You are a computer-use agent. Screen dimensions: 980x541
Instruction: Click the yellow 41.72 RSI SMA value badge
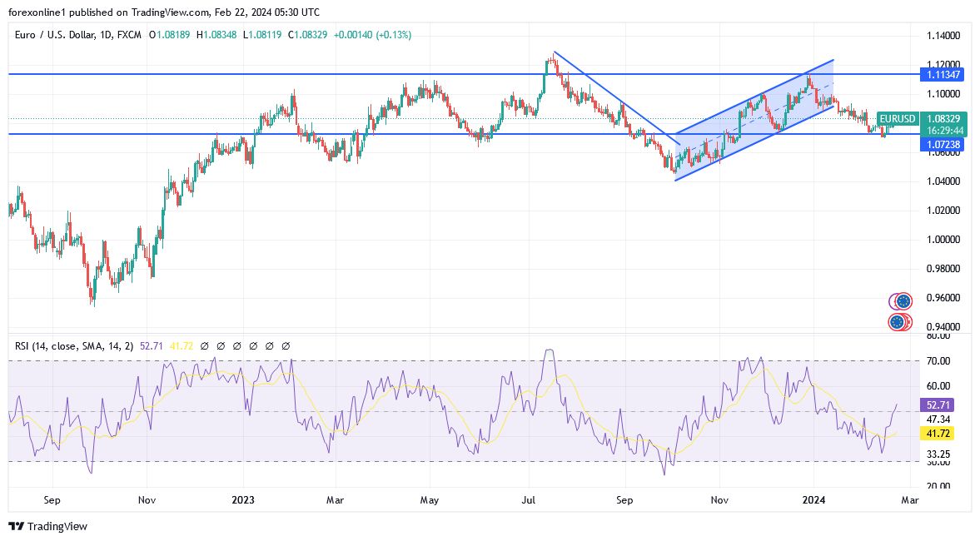pyautogui.click(x=936, y=433)
